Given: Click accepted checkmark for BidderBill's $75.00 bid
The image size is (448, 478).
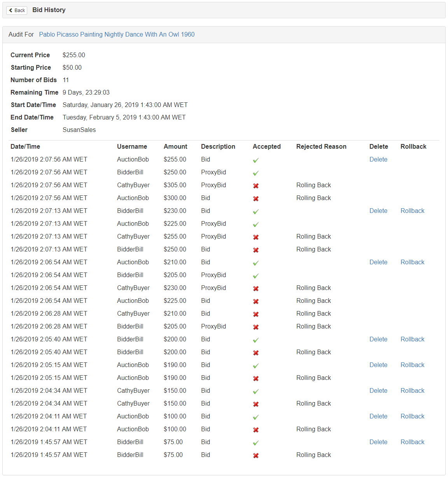Looking at the screenshot, I should point(256,443).
